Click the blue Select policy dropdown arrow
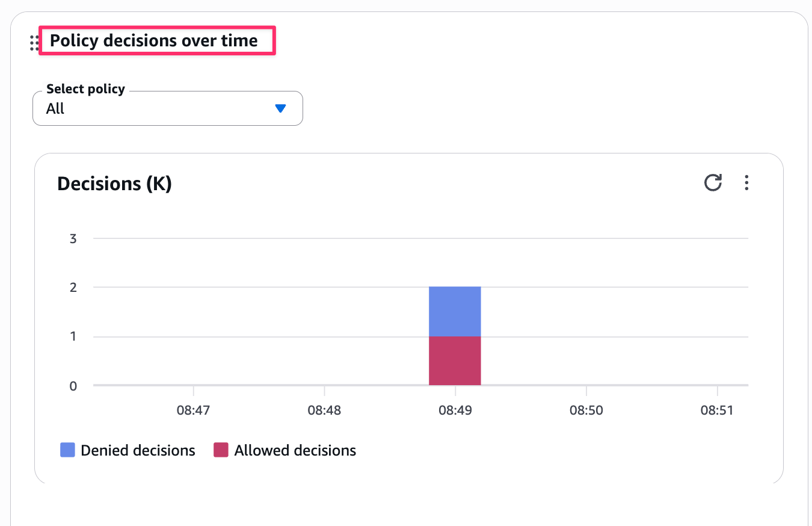Screen dimensions: 812x526 279,108
